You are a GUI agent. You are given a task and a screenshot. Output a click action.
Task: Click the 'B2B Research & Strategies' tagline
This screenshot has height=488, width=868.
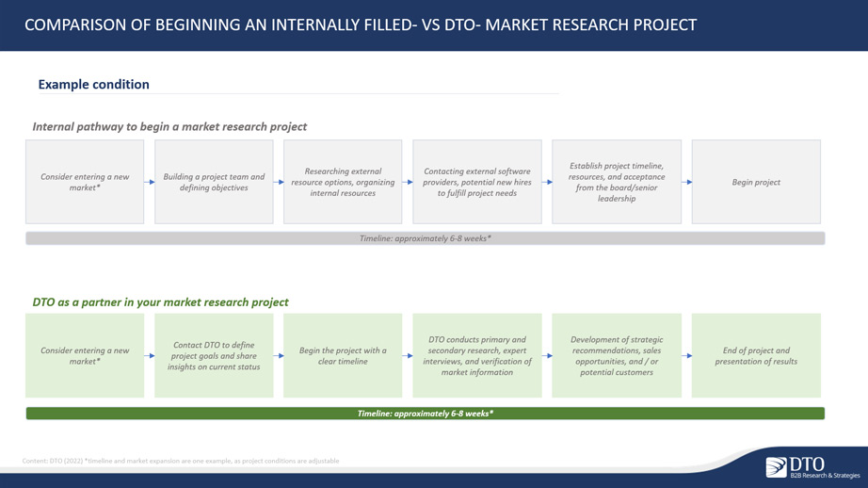(825, 475)
